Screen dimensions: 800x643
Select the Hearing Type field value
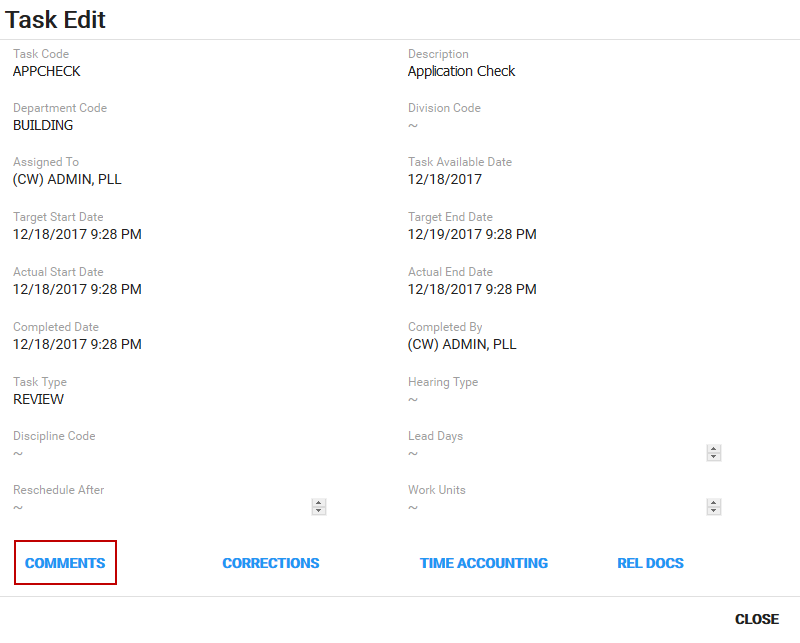point(413,400)
